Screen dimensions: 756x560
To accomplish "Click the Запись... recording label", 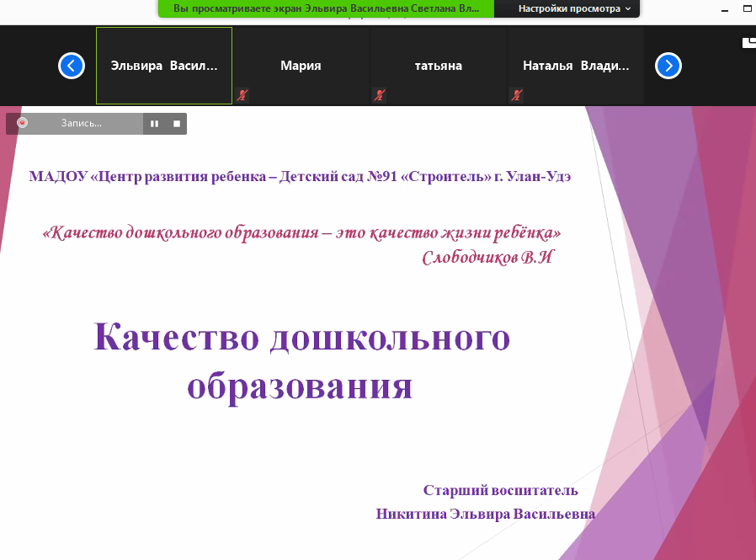I will coord(81,124).
